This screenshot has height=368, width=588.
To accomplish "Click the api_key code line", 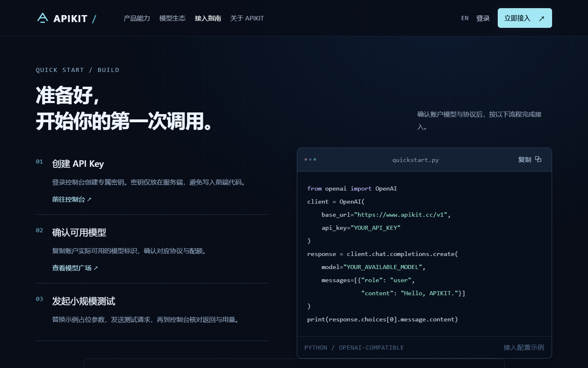I will [x=361, y=228].
